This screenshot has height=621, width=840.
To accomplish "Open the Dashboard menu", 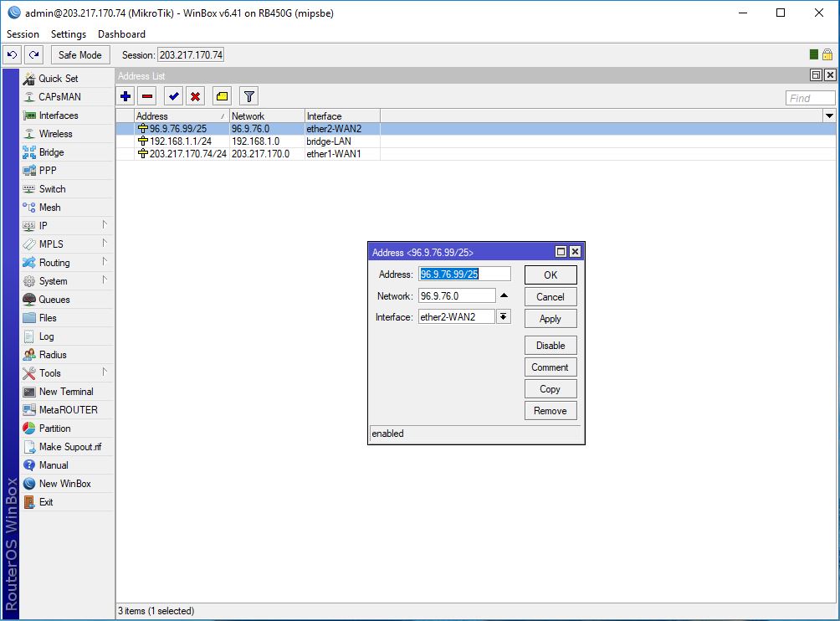I will [x=120, y=34].
